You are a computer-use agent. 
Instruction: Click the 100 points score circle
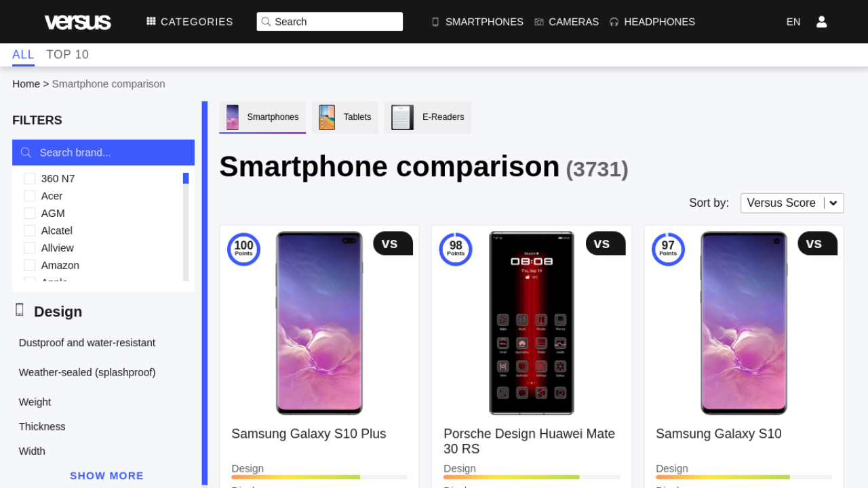coord(243,249)
